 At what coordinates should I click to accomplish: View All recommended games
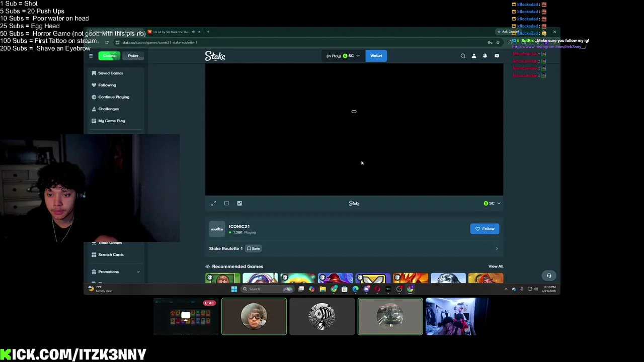pos(496,266)
